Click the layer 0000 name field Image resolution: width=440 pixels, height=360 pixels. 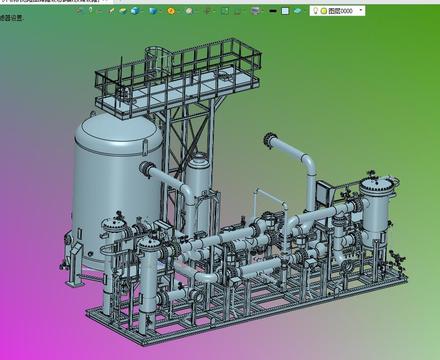pos(340,11)
